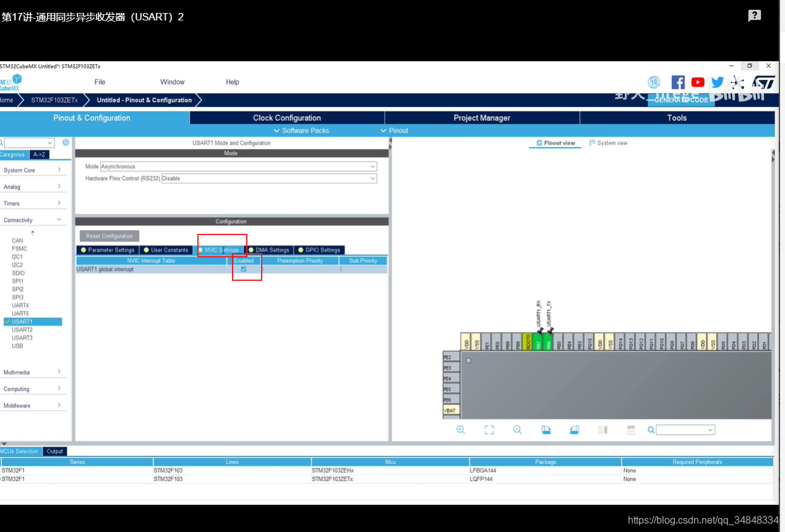The height and width of the screenshot is (532, 785).
Task: Click STM32F103ZEHx cell in MCU table
Action: (x=390, y=471)
